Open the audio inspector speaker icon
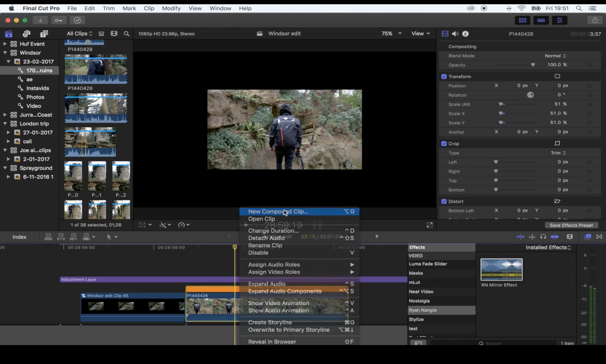This screenshot has width=606, height=364. (x=455, y=34)
